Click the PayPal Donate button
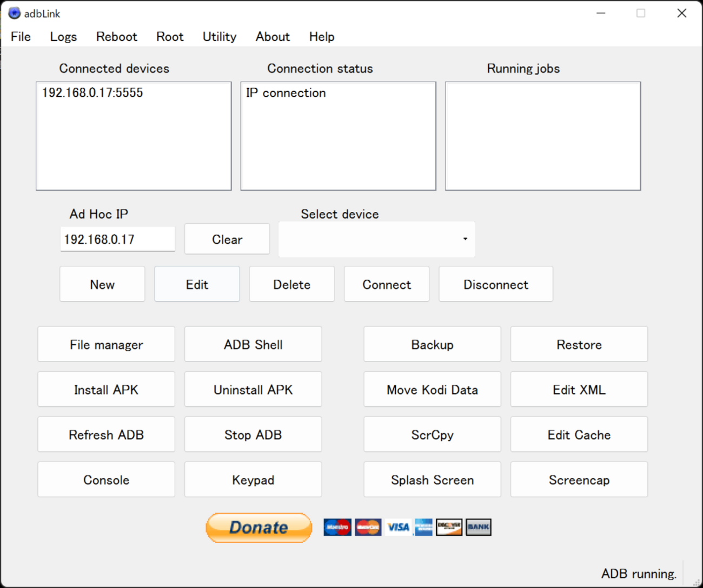The width and height of the screenshot is (703, 588). pos(258,527)
